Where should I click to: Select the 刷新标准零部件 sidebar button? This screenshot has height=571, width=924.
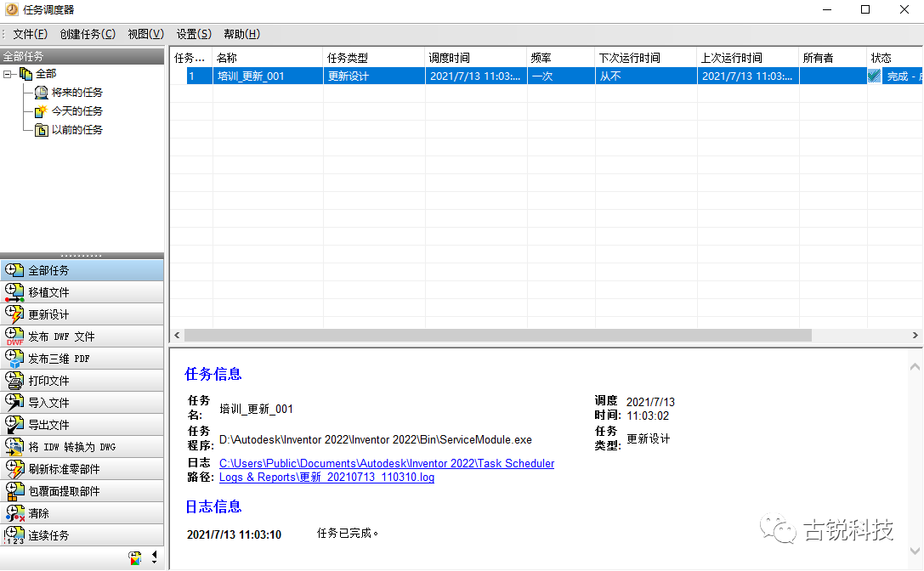[82, 469]
